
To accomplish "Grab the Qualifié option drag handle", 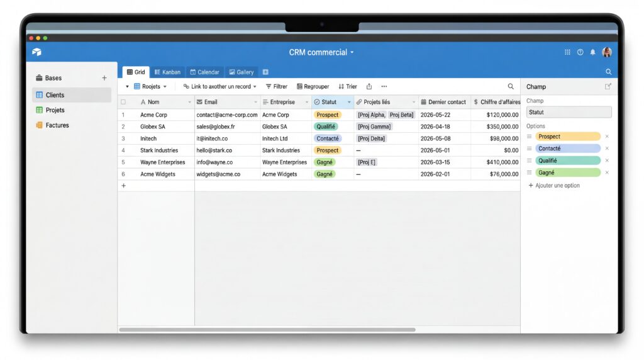I will 530,160.
